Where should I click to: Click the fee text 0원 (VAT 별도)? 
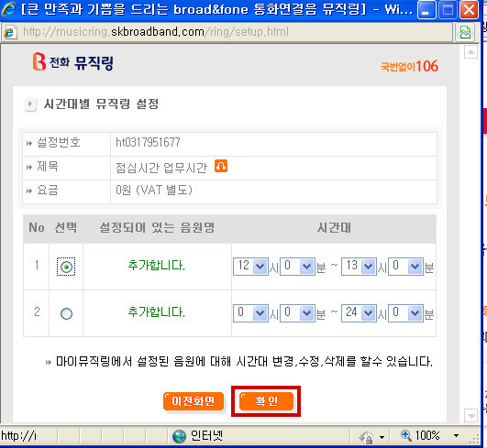coord(154,190)
